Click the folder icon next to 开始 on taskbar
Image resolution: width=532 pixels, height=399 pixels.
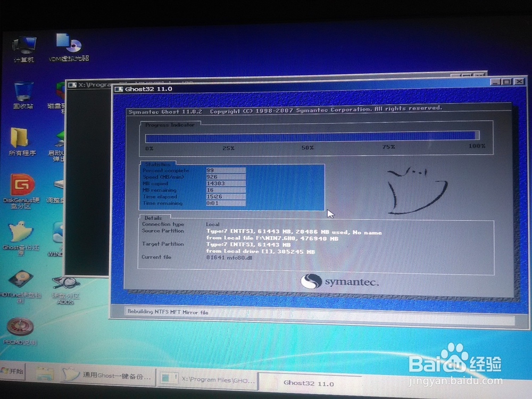point(45,374)
